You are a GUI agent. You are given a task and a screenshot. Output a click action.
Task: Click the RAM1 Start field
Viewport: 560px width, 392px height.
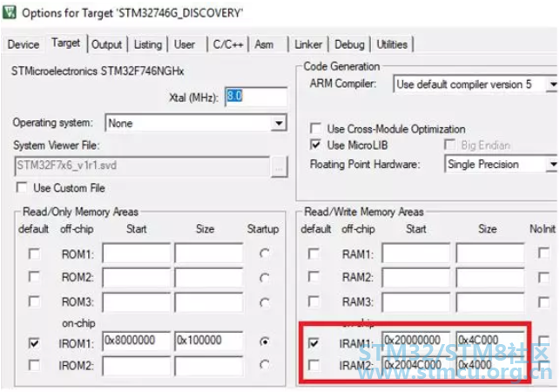coord(416,253)
